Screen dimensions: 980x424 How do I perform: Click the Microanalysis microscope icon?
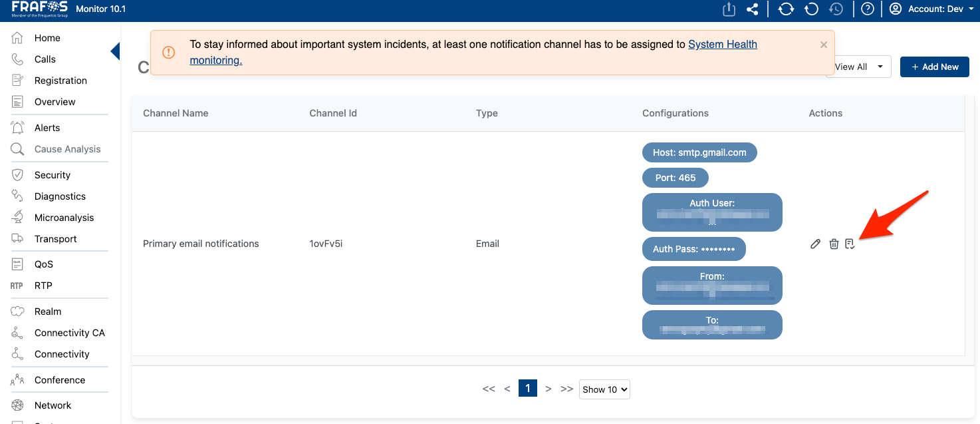[x=18, y=218]
